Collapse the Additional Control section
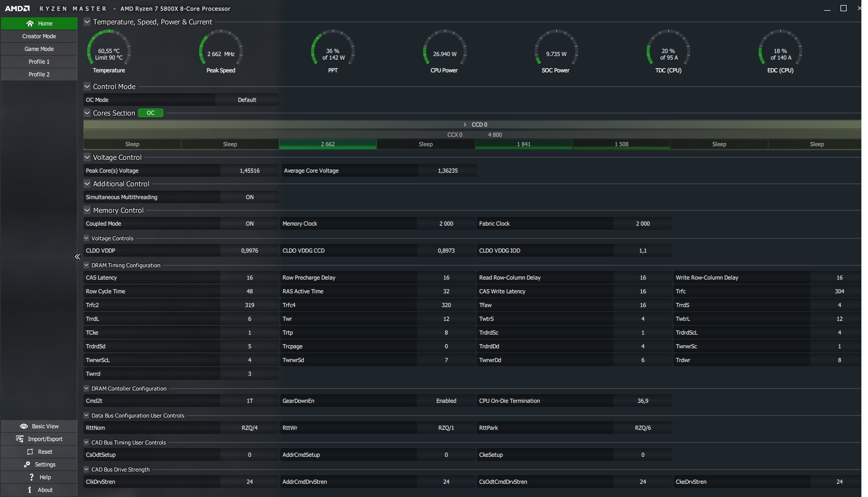This screenshot has width=868, height=497. coord(87,184)
